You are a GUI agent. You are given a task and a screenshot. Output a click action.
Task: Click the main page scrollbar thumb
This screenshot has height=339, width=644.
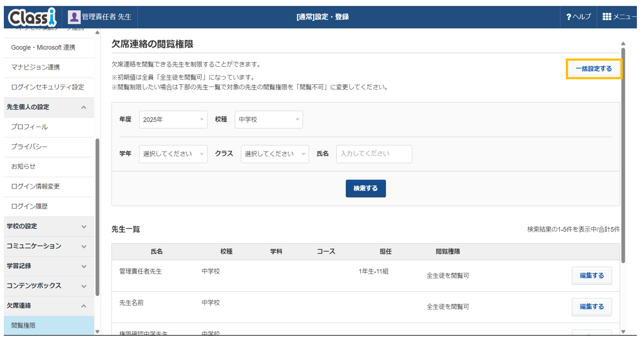coord(623,155)
